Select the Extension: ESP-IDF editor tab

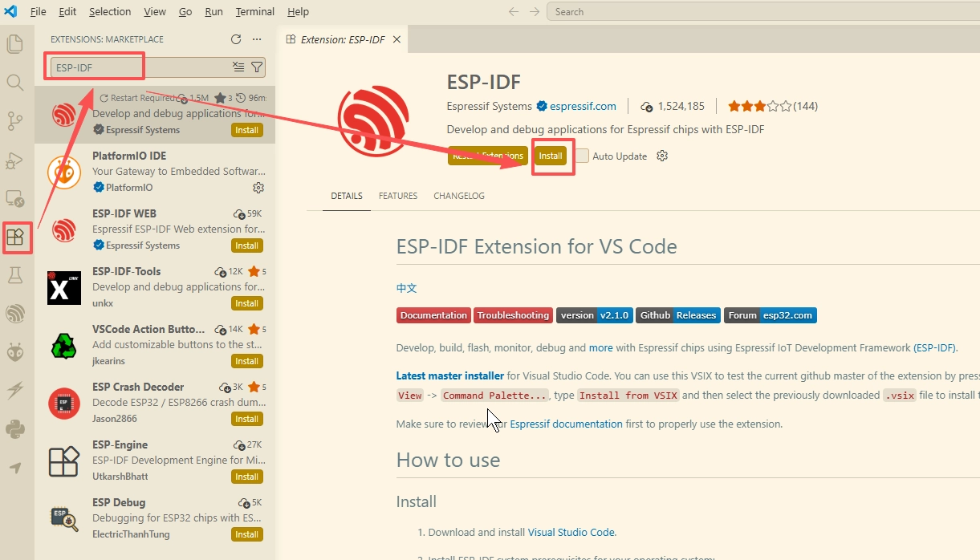(343, 39)
